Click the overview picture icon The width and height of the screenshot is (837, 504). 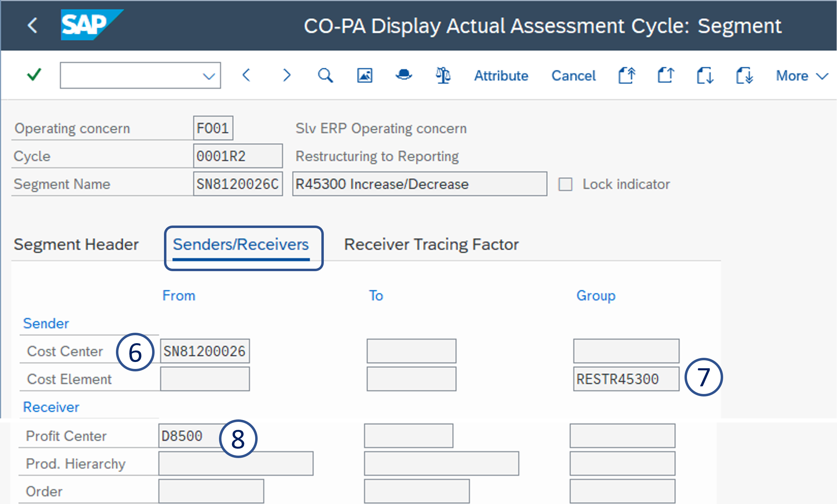[x=365, y=75]
